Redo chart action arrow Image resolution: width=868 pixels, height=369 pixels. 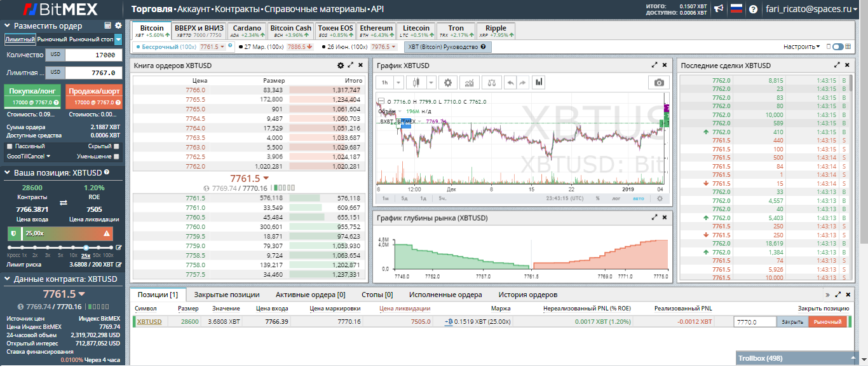click(x=523, y=82)
